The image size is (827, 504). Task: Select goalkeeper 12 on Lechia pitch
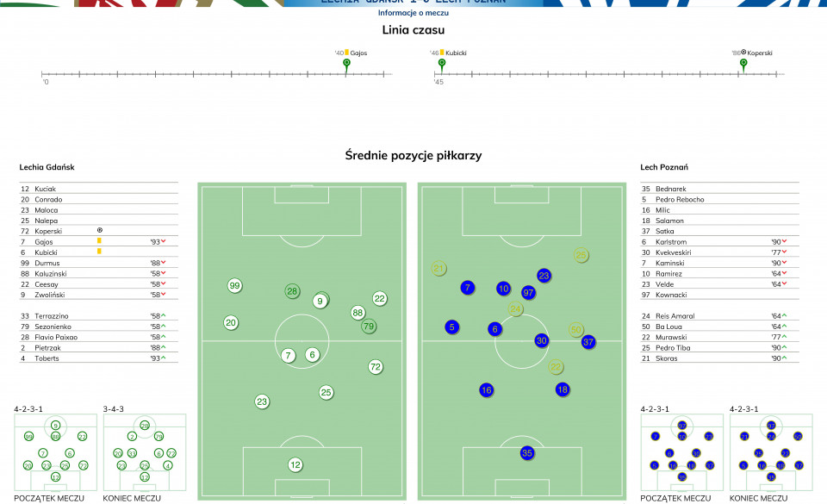[295, 464]
